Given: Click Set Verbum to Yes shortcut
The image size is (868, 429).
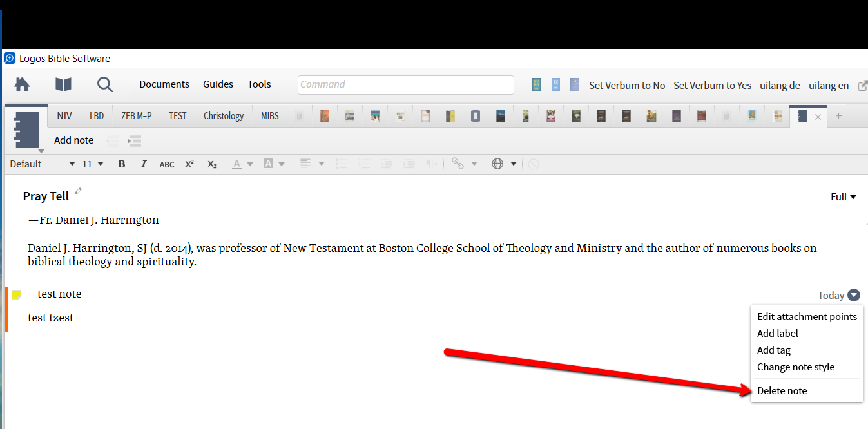Looking at the screenshot, I should (x=712, y=85).
